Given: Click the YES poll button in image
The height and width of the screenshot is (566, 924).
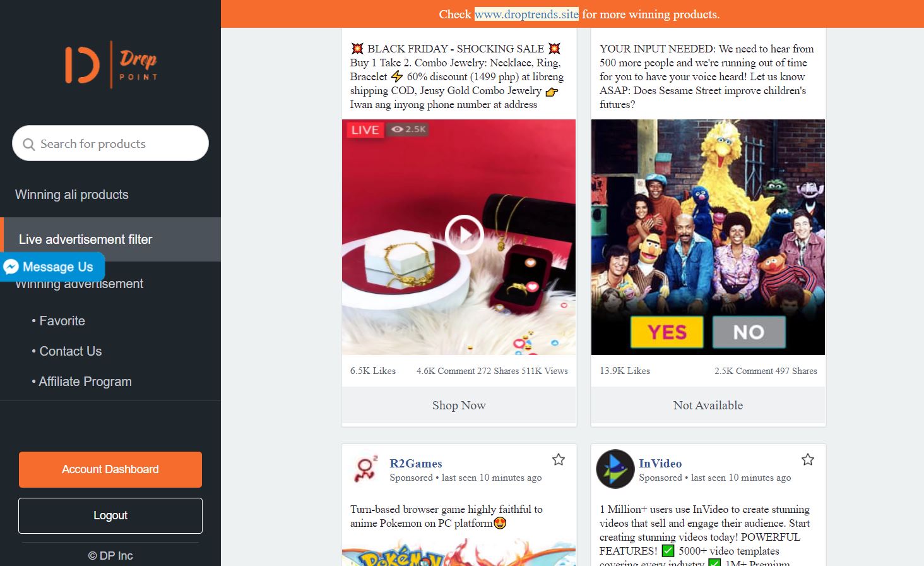Looking at the screenshot, I should [x=666, y=332].
